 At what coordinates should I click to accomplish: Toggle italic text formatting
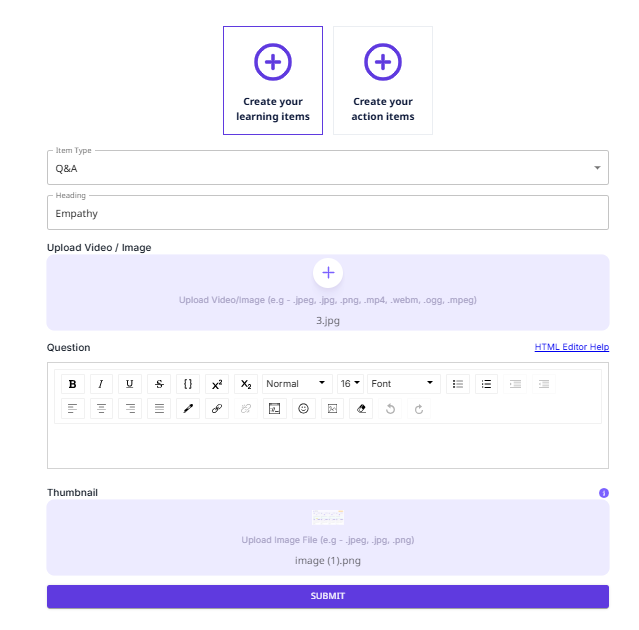tap(101, 384)
